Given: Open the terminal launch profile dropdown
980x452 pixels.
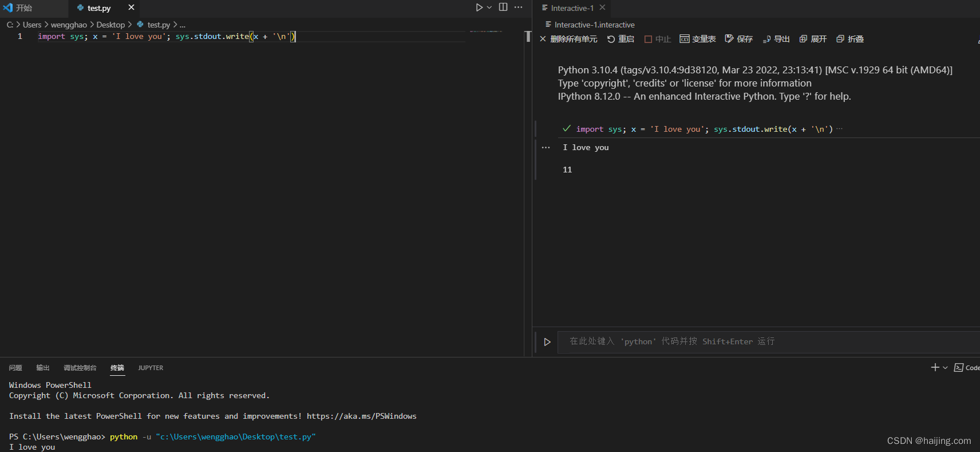Looking at the screenshot, I should [x=945, y=367].
